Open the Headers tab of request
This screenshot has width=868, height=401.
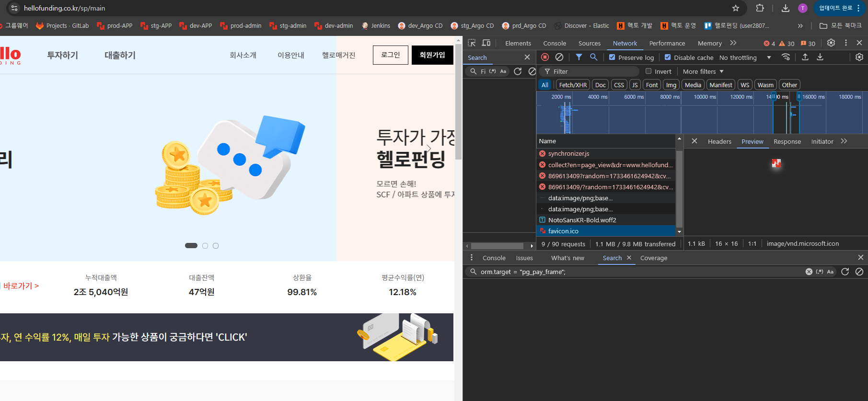tap(719, 141)
